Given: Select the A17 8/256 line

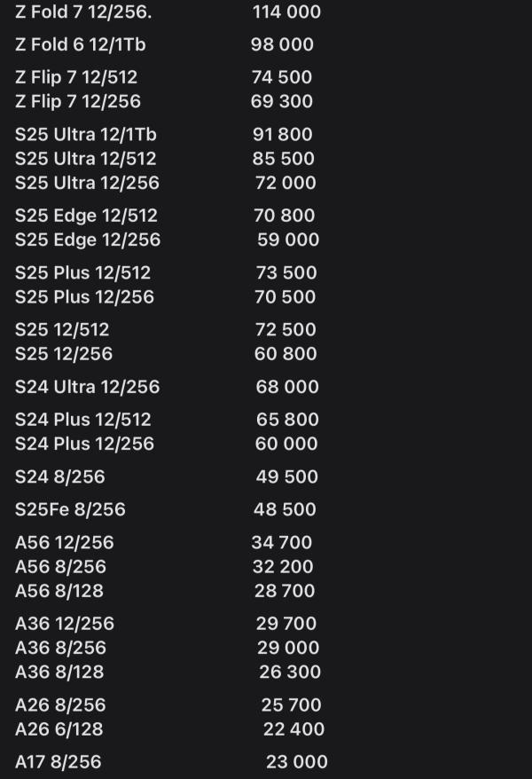Looking at the screenshot, I should (58, 762).
